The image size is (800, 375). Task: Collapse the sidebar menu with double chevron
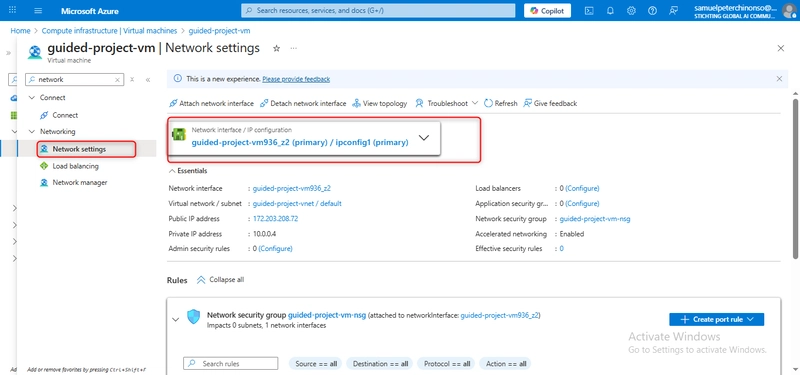click(148, 80)
